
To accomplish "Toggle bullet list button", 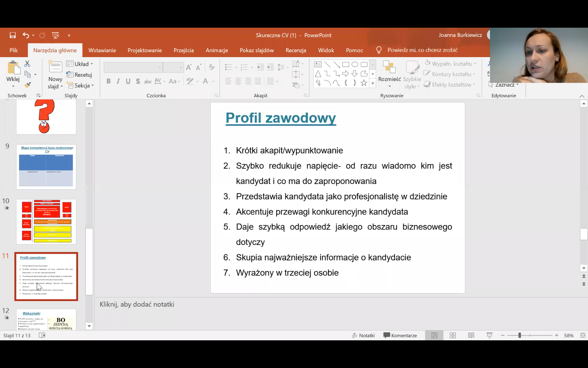I will 229,67.
